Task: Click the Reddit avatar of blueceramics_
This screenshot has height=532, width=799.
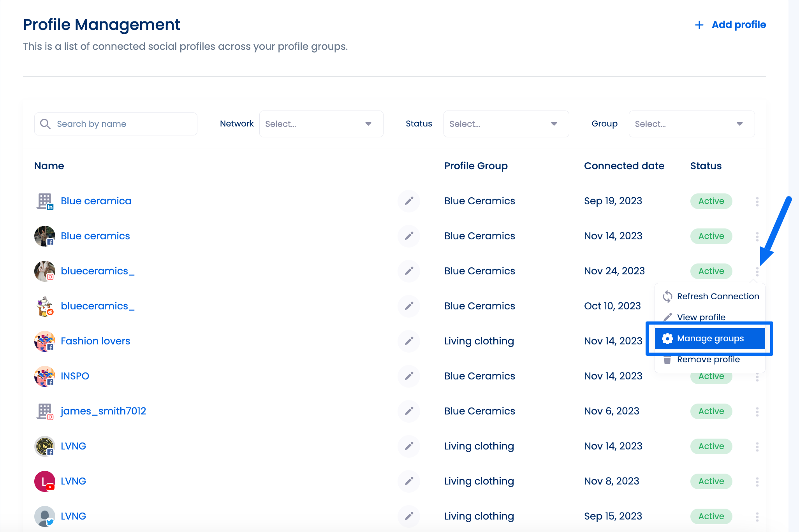Action: tap(45, 306)
